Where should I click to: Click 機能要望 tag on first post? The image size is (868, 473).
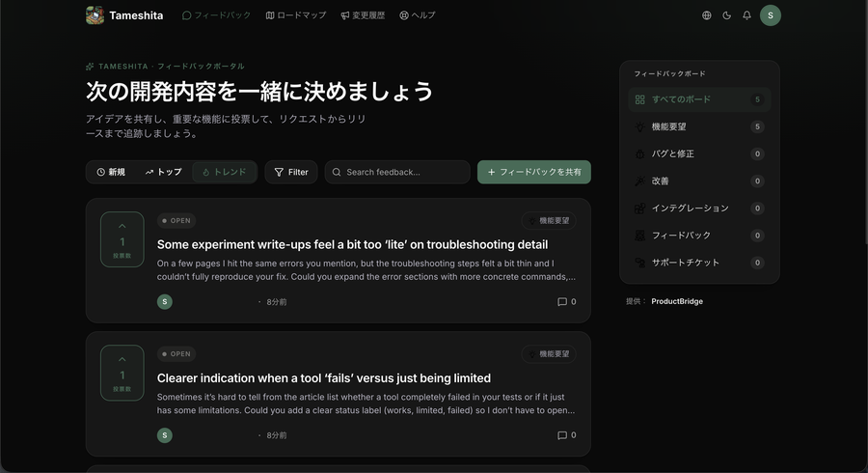click(549, 220)
